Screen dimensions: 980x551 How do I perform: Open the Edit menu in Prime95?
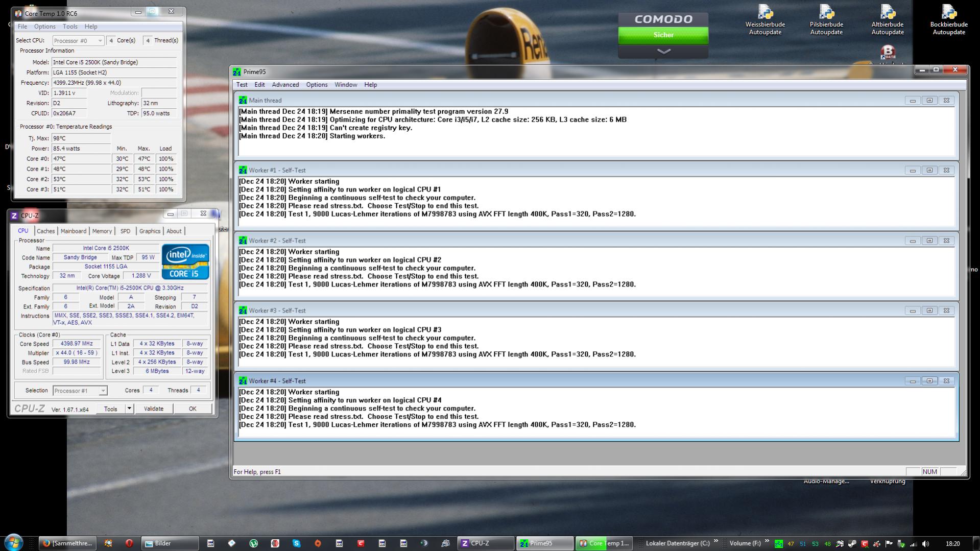259,85
